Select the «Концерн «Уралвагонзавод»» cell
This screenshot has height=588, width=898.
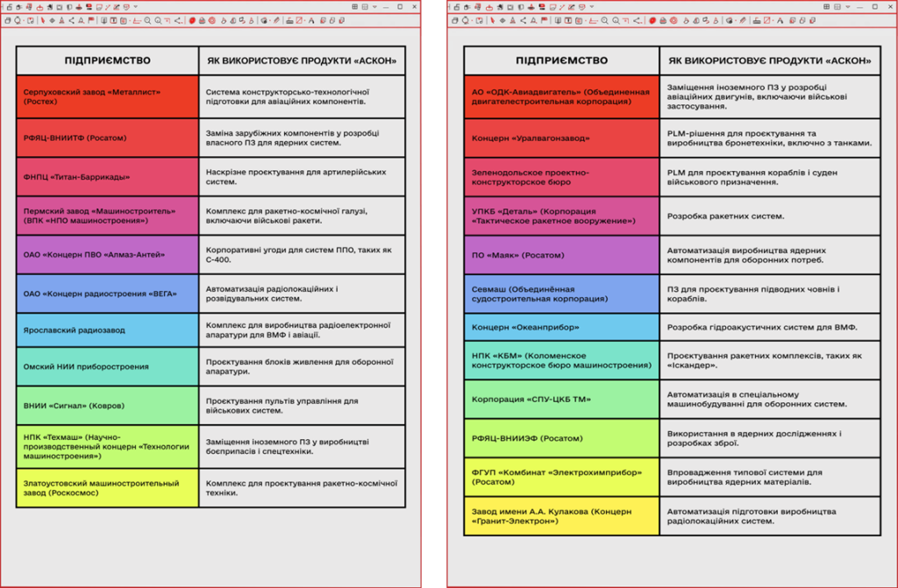tap(561, 138)
